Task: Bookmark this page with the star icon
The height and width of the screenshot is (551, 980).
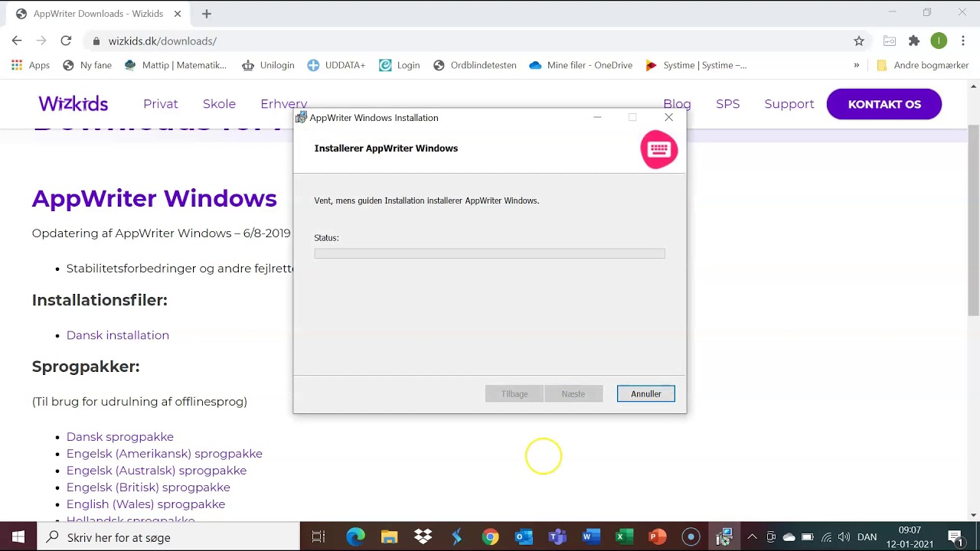Action: [859, 41]
